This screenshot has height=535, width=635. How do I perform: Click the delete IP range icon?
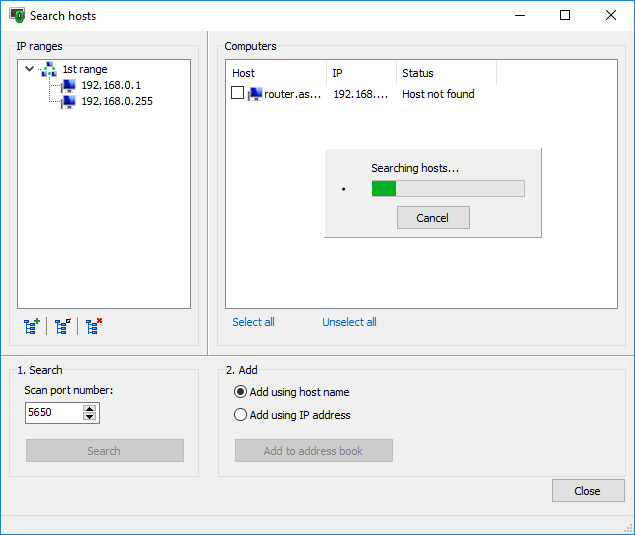(x=94, y=325)
